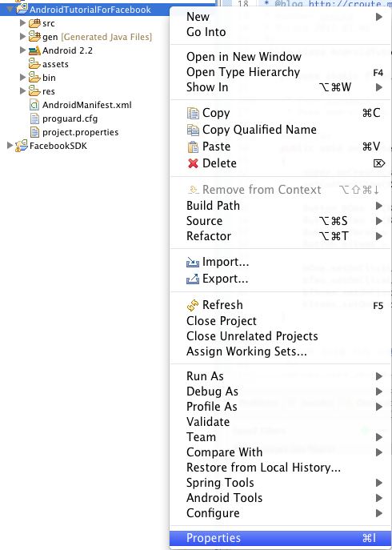
Task: Select Properties from the context menu
Action: 281,538
